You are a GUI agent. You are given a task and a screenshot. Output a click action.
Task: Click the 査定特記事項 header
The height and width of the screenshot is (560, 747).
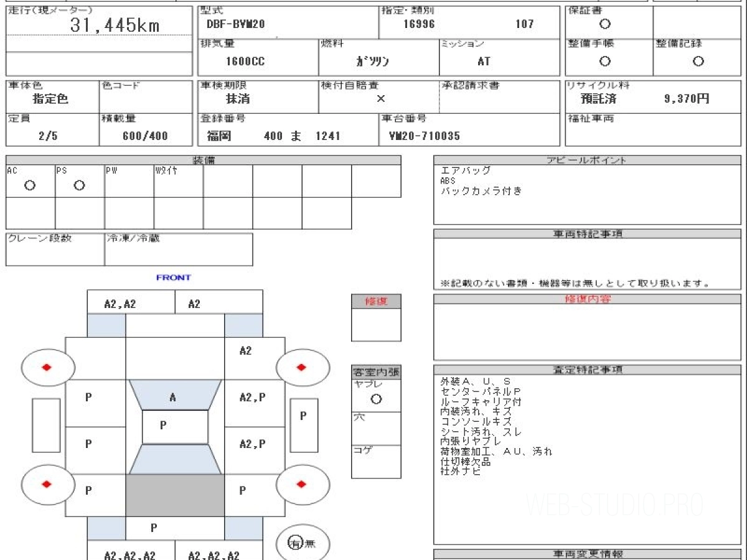pyautogui.click(x=588, y=370)
